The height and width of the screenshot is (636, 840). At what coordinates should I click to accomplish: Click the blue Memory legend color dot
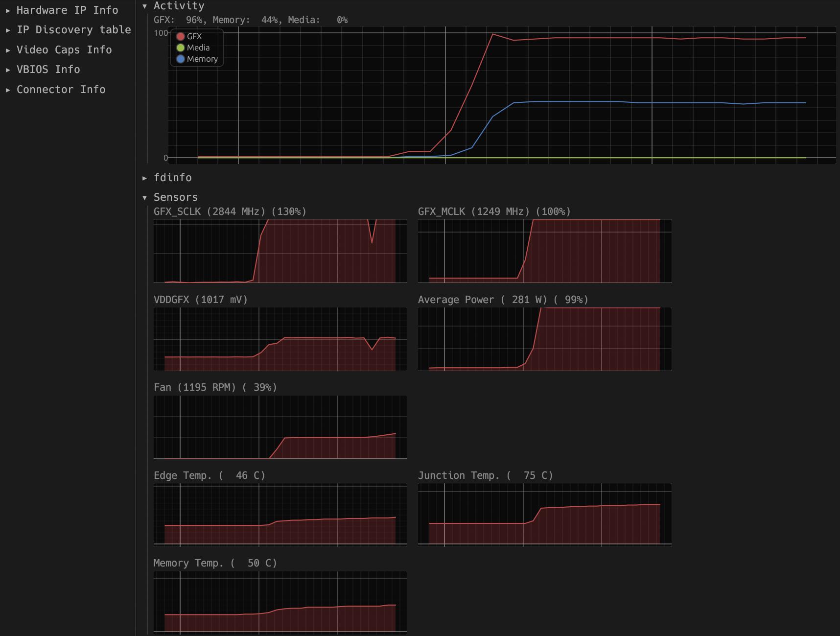click(181, 59)
